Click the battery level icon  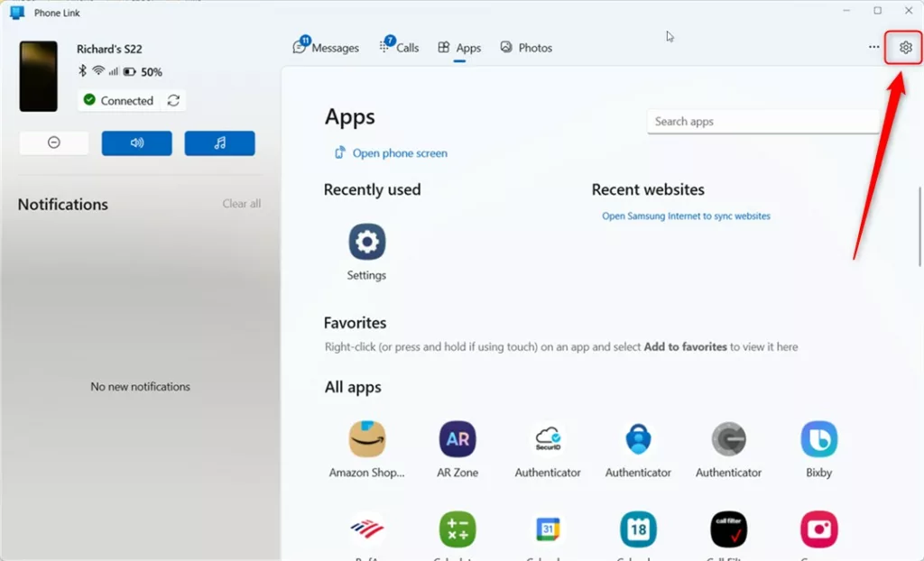130,72
